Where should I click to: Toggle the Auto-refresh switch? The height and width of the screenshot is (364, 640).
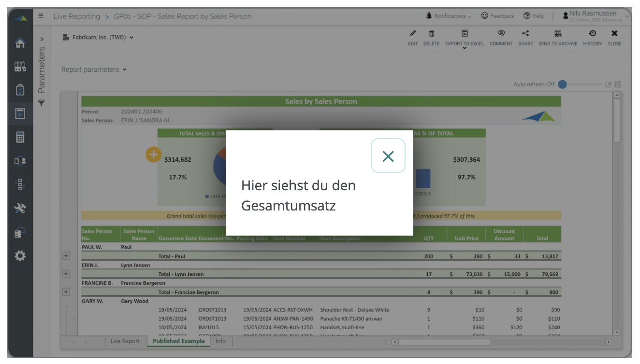562,84
